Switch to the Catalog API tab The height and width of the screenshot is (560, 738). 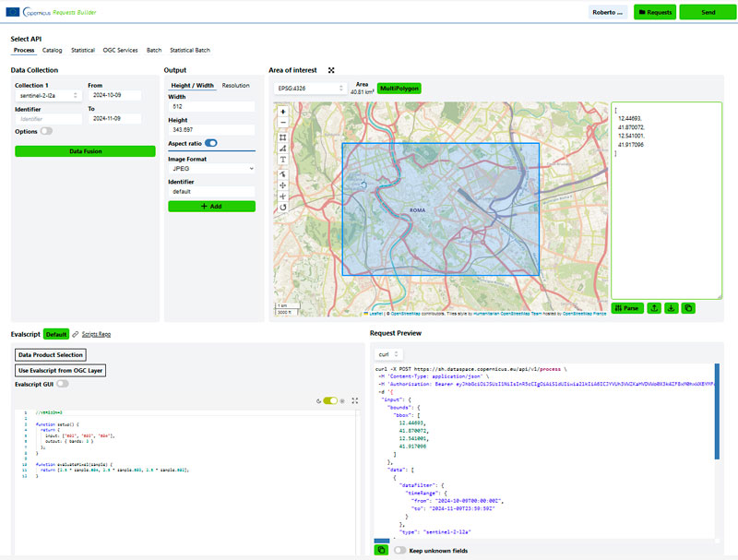[x=53, y=51]
